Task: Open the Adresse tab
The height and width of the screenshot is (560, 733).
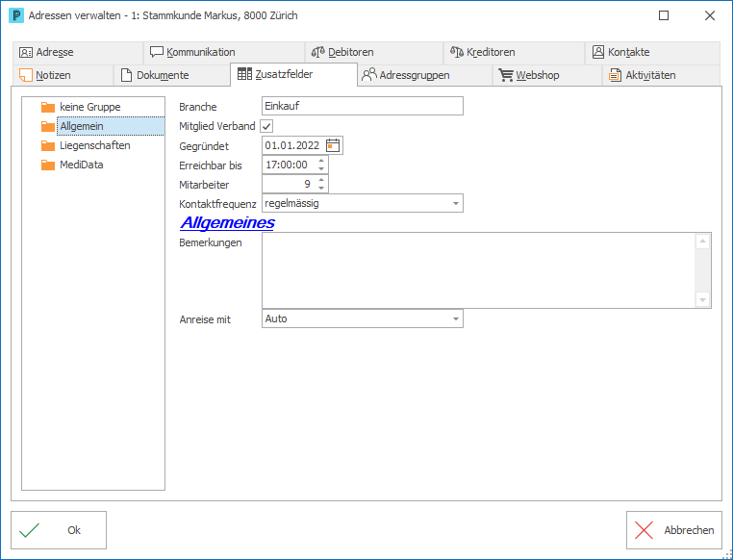Action: [78, 52]
